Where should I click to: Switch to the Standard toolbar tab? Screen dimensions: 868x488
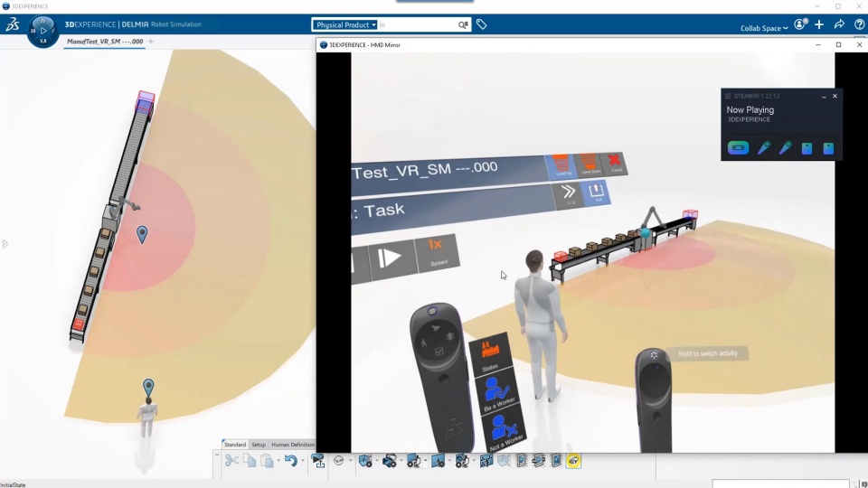point(235,445)
